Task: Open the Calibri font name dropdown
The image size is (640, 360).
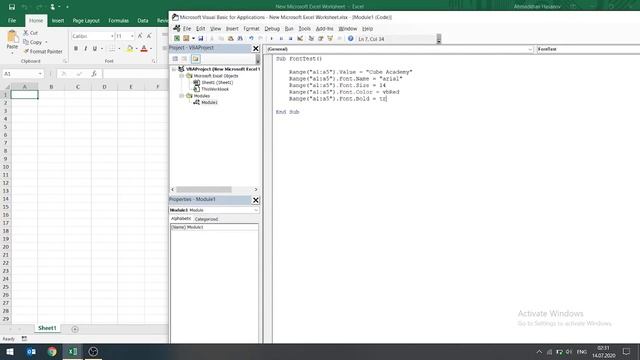Action: (x=112, y=36)
